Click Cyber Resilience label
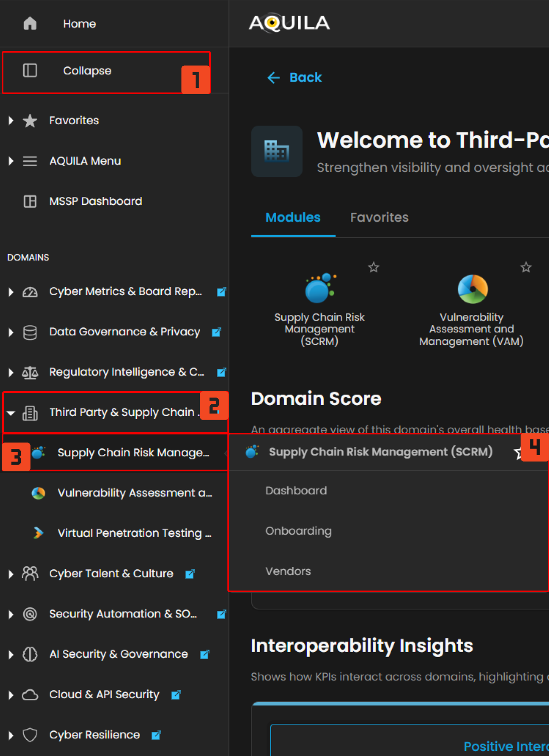This screenshot has width=549, height=756. [x=95, y=735]
